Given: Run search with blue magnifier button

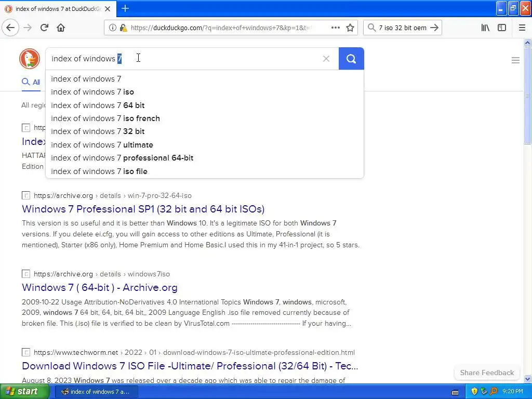Looking at the screenshot, I should pyautogui.click(x=351, y=59).
